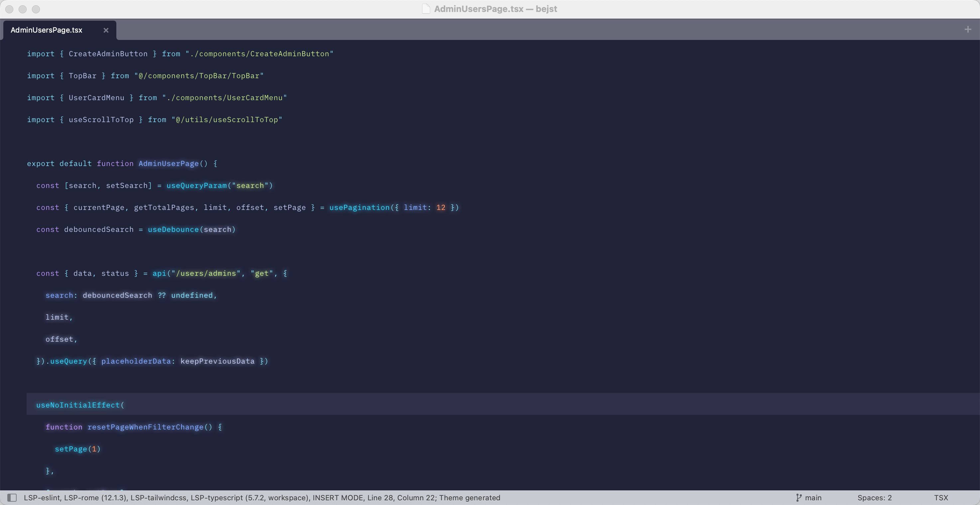
Task: Click the "./components/CreateAdminButton" import path
Action: [259, 54]
